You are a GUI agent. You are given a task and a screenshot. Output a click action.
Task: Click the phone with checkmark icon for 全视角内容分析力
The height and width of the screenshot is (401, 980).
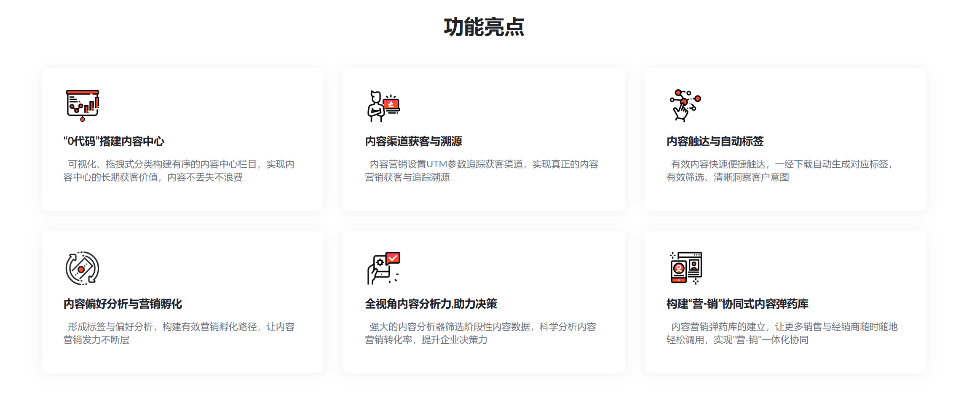point(383,268)
